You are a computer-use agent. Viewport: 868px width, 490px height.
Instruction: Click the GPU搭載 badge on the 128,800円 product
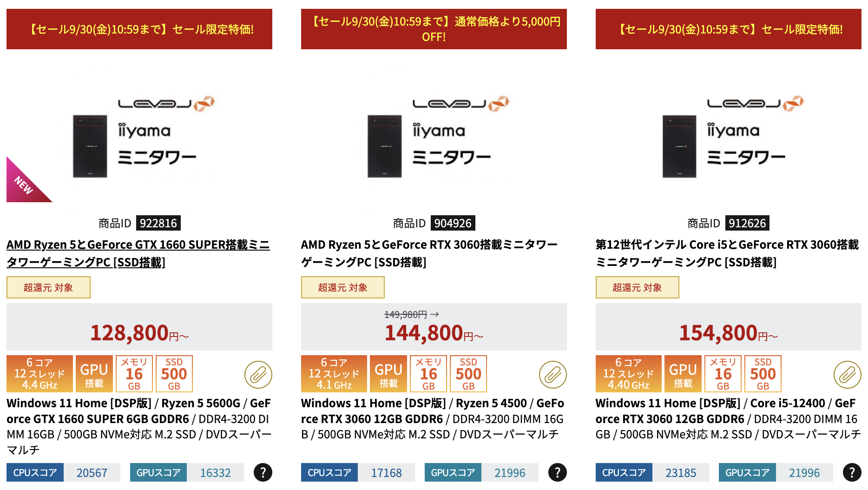point(94,374)
